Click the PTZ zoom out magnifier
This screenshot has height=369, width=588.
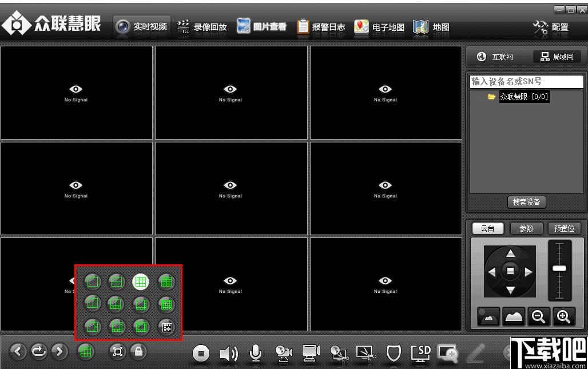click(x=538, y=316)
